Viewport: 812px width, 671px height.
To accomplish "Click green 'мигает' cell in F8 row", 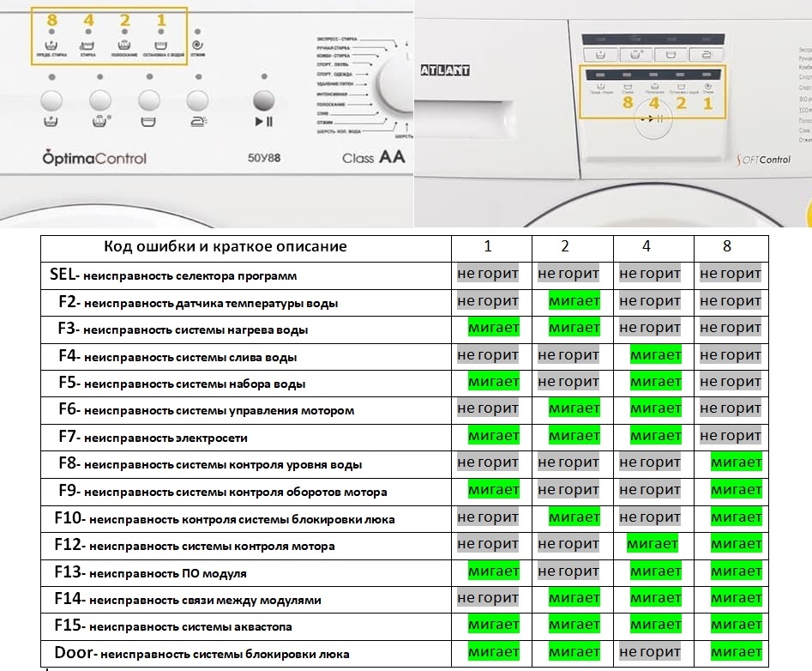I will (x=735, y=463).
